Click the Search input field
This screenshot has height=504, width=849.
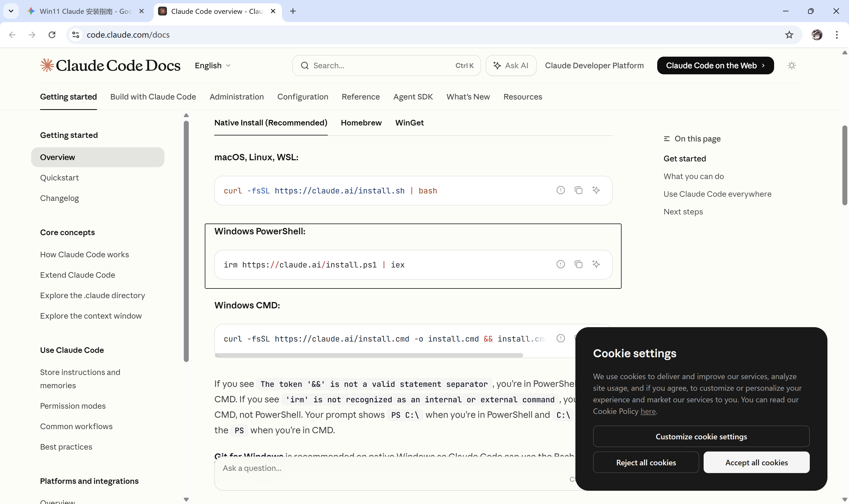[x=386, y=65]
